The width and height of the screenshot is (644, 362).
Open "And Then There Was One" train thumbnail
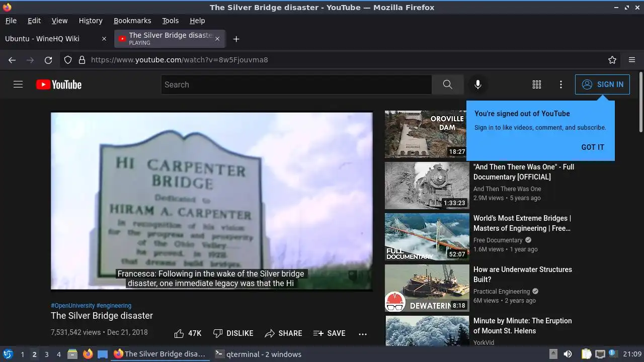(427, 186)
